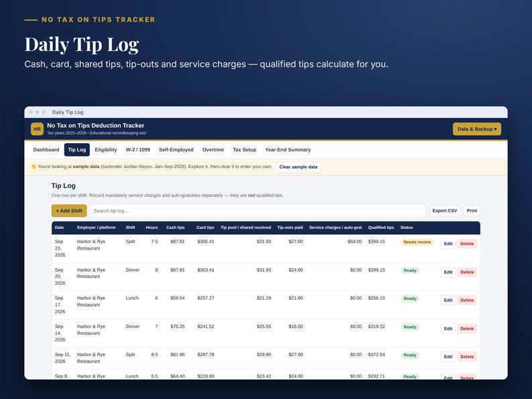This screenshot has width=532, height=399.
Task: Edit the Sep 14, 2026 shift
Action: [448, 329]
